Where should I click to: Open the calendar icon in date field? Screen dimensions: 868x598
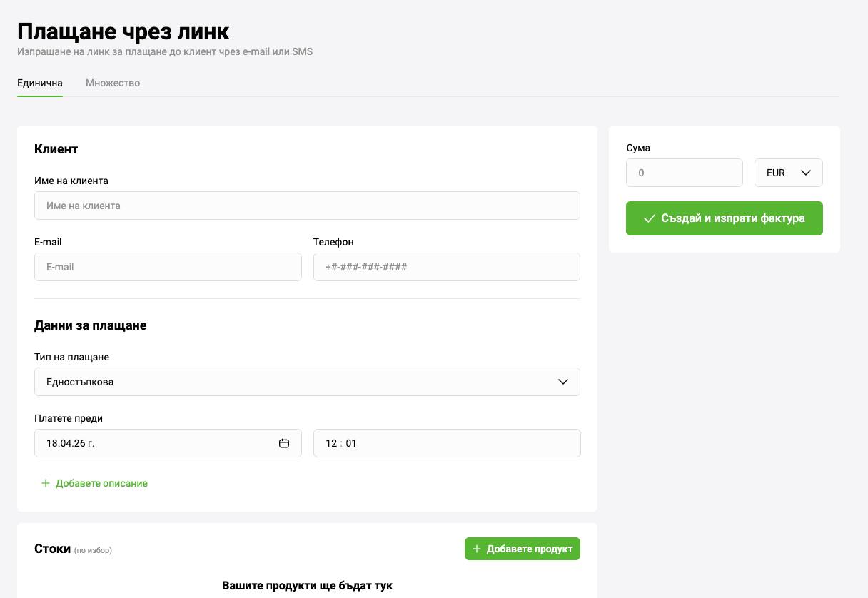click(284, 443)
